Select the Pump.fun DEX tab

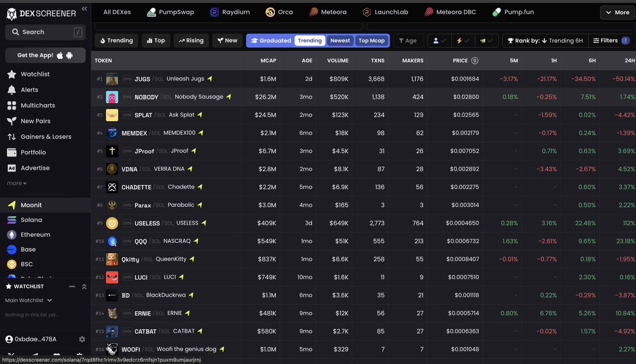click(x=513, y=12)
